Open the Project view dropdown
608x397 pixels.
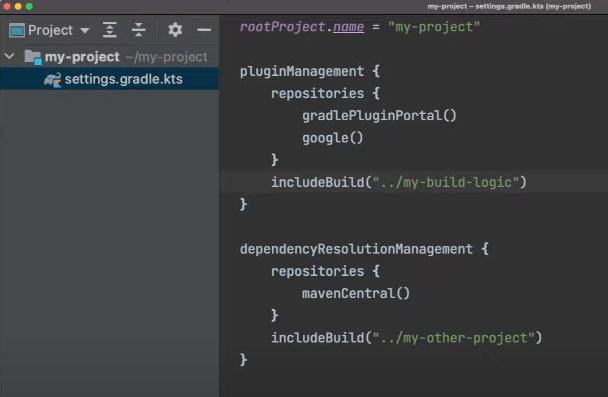pos(84,30)
